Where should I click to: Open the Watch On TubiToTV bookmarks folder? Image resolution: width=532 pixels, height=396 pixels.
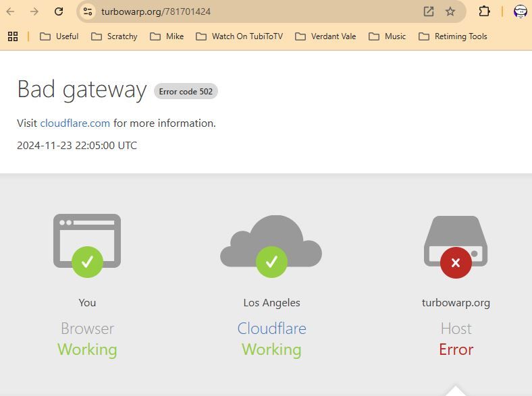click(239, 36)
